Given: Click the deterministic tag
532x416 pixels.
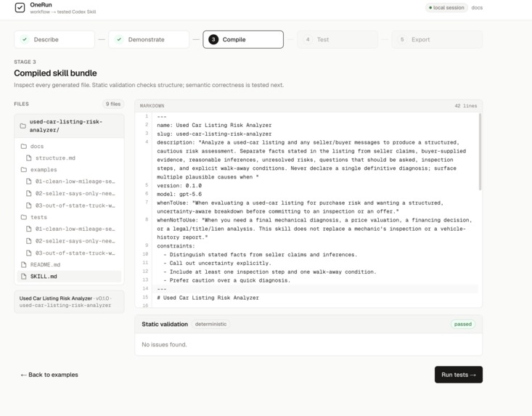Looking at the screenshot, I should 210,324.
